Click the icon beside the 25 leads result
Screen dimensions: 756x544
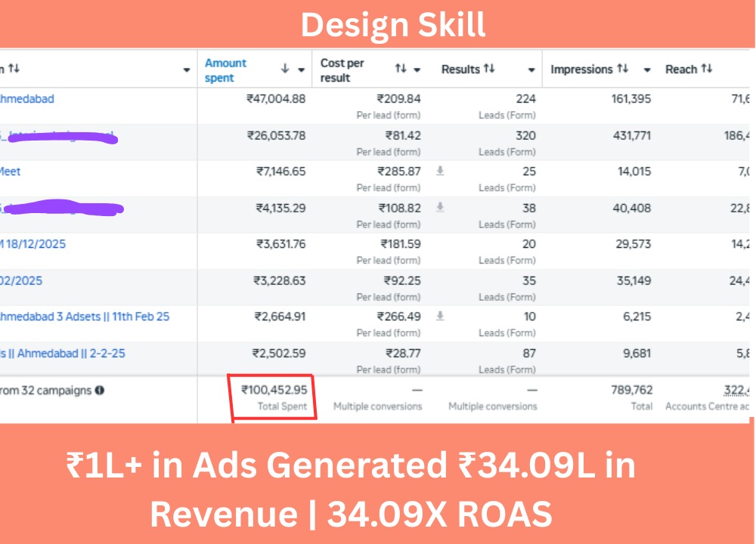(x=440, y=172)
